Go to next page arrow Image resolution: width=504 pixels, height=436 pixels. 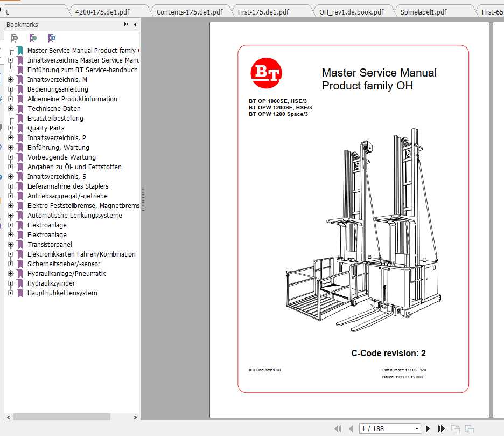coord(428,428)
